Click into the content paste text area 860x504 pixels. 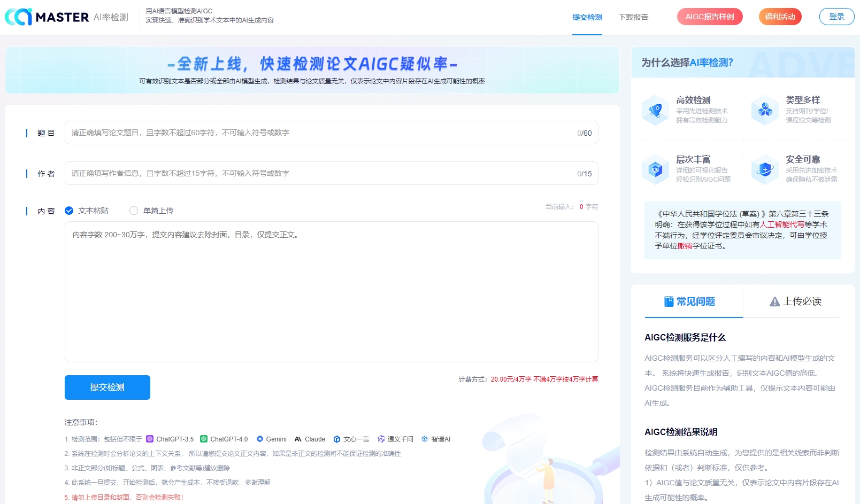pyautogui.click(x=331, y=294)
